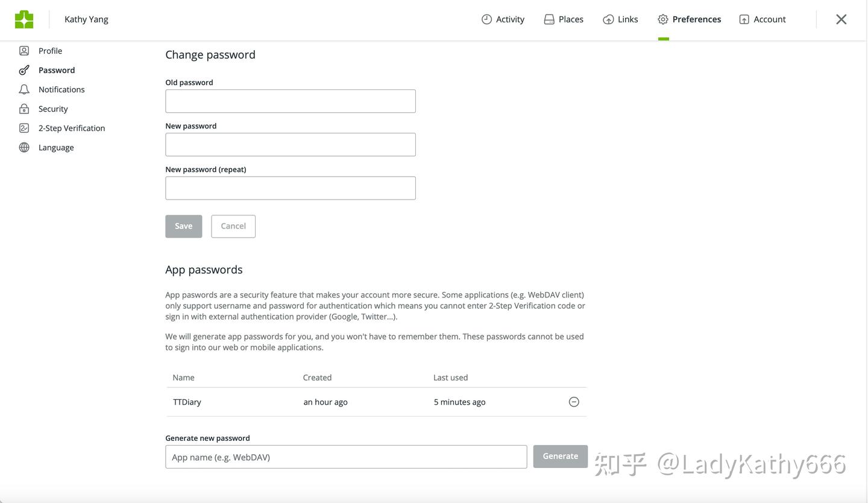The height and width of the screenshot is (503, 868).
Task: Focus the App name input field
Action: click(x=346, y=457)
